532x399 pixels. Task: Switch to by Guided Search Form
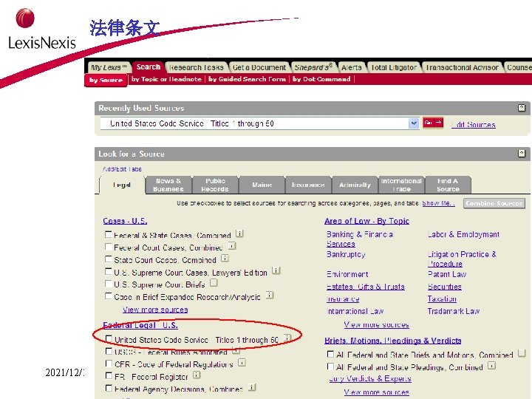pyautogui.click(x=247, y=79)
